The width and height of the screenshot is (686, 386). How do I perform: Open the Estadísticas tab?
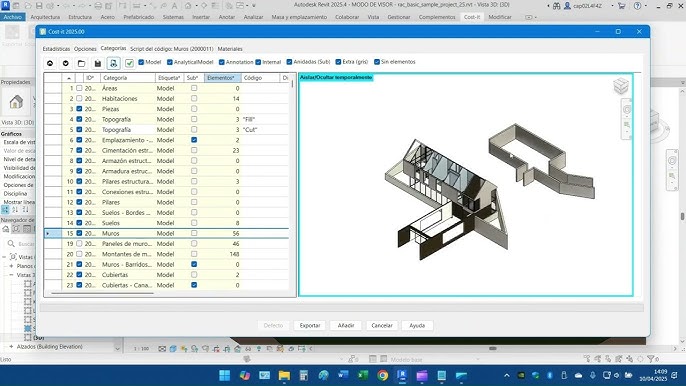[x=56, y=49]
